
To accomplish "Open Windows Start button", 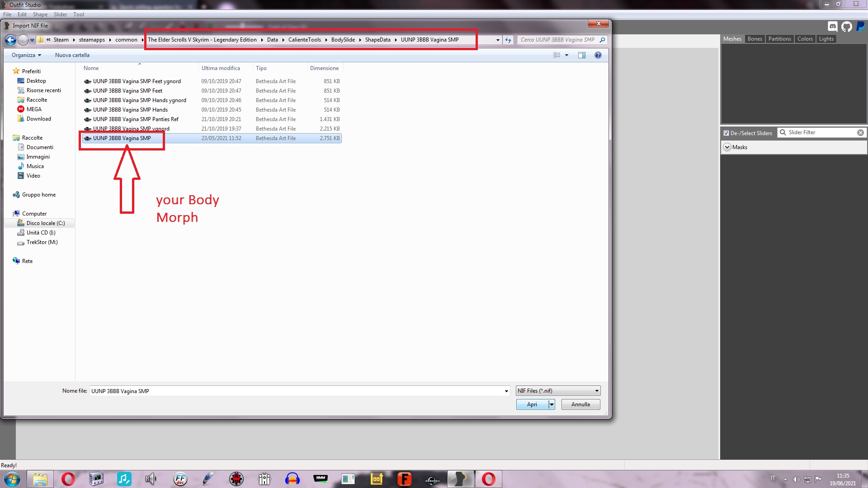I will [12, 479].
